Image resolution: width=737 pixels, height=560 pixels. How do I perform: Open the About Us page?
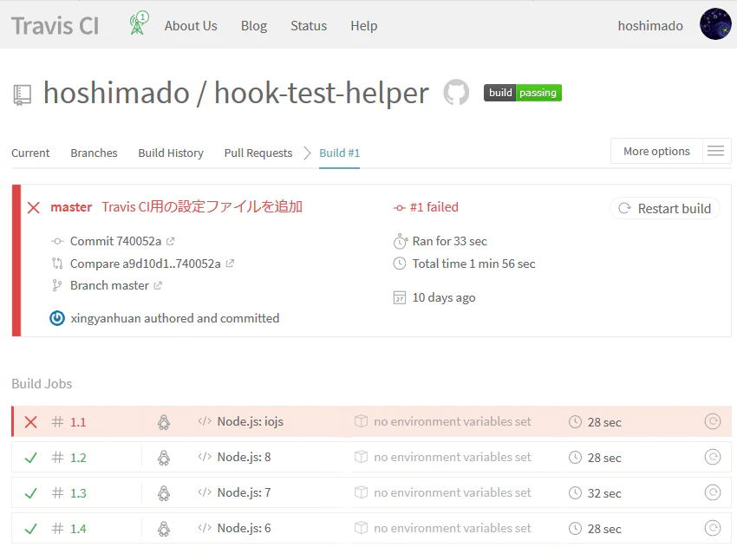[191, 26]
